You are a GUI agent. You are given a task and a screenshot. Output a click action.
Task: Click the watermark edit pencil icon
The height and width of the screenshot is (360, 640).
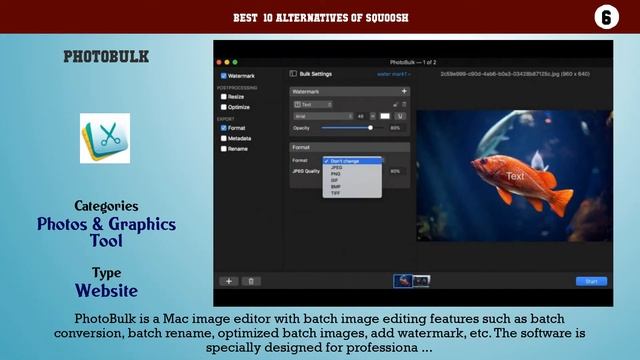click(395, 104)
